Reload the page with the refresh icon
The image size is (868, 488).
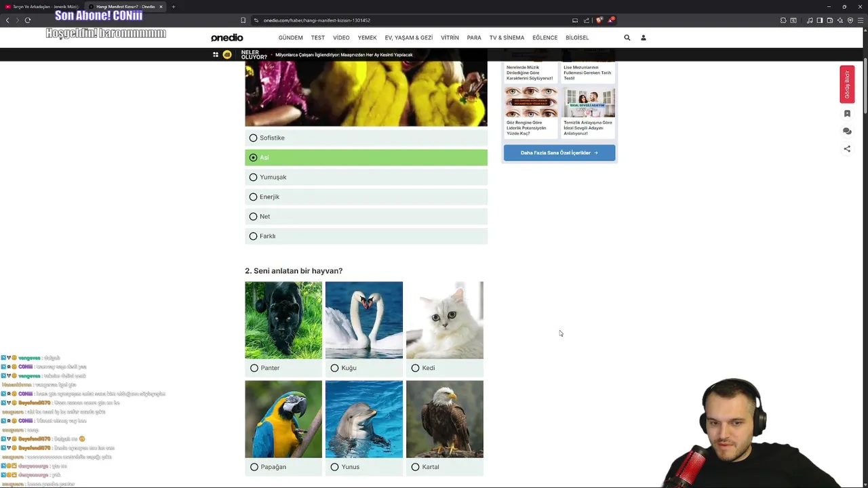(28, 20)
